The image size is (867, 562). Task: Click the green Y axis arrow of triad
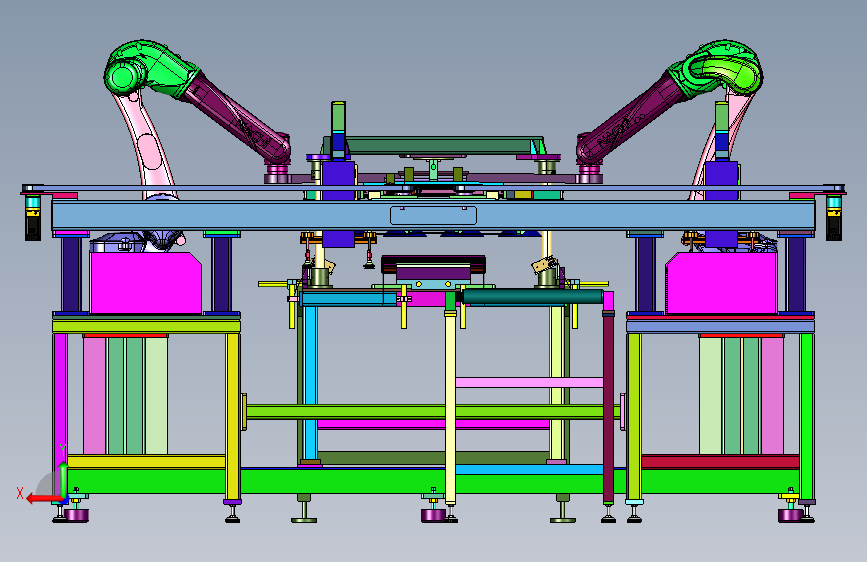coord(64,479)
